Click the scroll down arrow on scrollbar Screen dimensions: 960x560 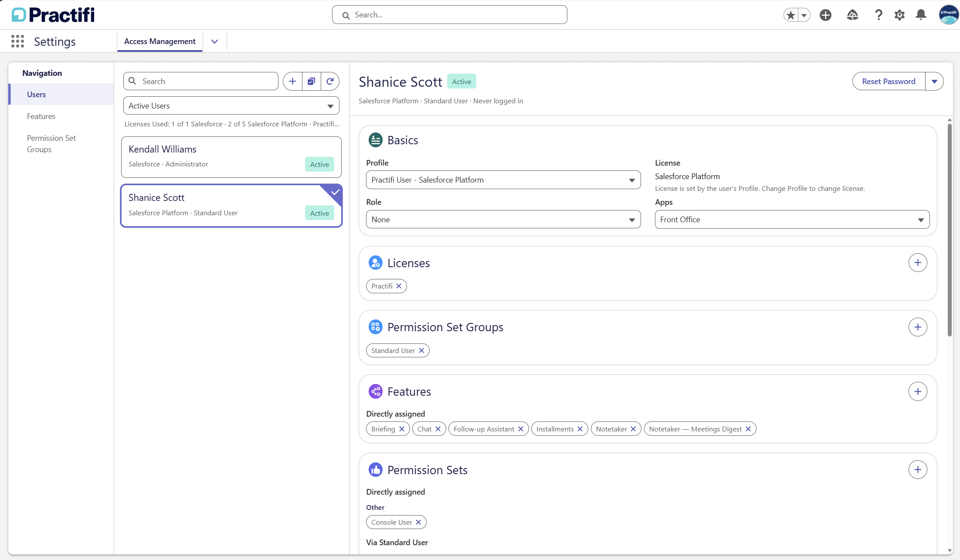click(950, 550)
